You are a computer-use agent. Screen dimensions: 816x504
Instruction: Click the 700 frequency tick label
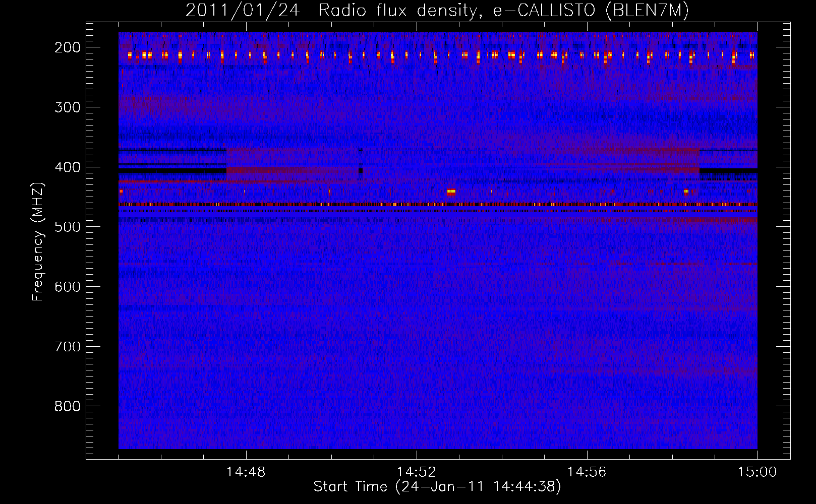(68, 347)
